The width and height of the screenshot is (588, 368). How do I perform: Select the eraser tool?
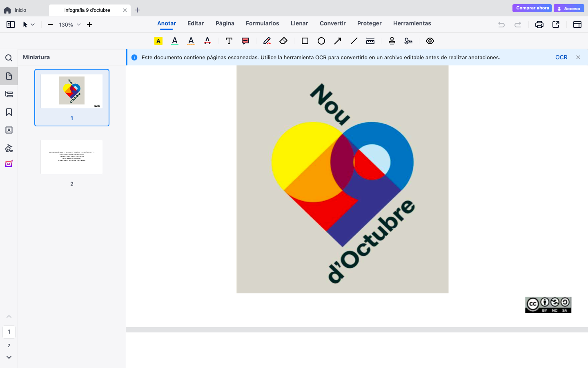tap(283, 41)
